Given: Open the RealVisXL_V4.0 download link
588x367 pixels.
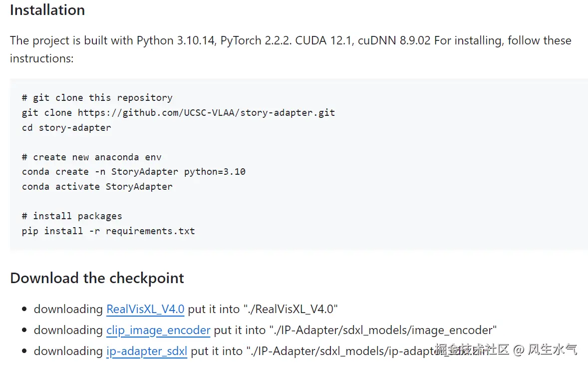Looking at the screenshot, I should [x=145, y=309].
